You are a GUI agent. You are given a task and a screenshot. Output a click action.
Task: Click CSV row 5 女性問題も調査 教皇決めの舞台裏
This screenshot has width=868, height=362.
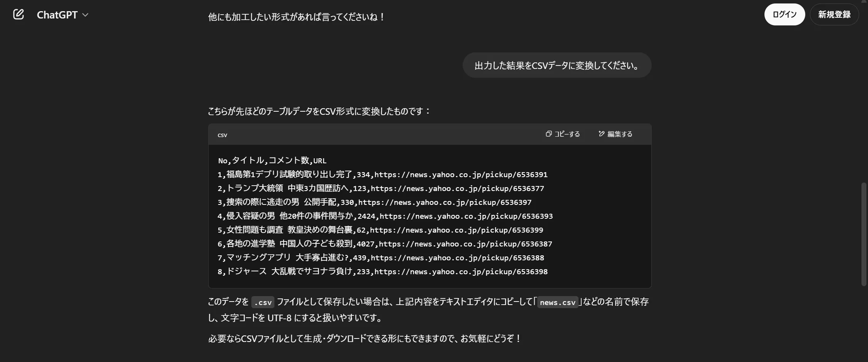380,230
